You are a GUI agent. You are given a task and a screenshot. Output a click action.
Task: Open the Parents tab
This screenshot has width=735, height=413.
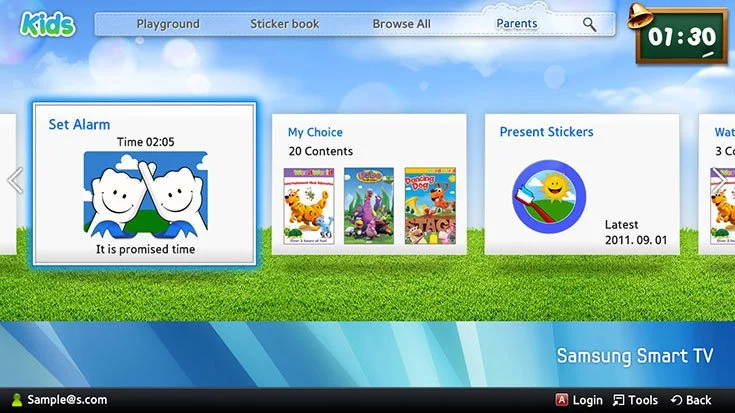pos(517,23)
